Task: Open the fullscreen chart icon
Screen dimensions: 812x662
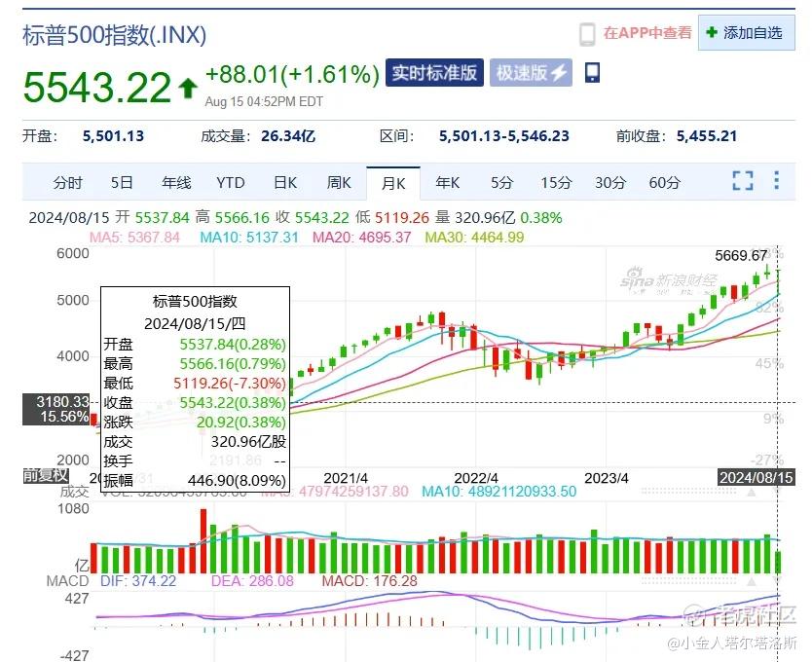Action: pyautogui.click(x=743, y=181)
